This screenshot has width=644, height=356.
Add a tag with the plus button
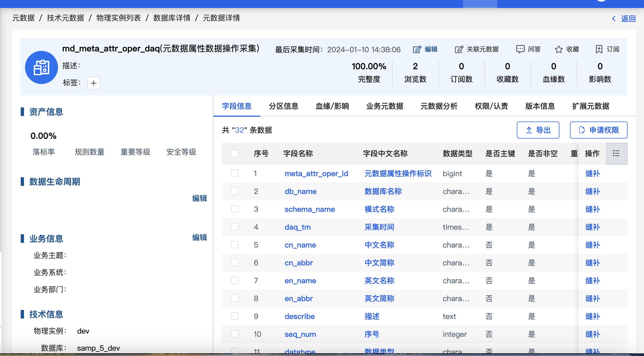click(94, 83)
